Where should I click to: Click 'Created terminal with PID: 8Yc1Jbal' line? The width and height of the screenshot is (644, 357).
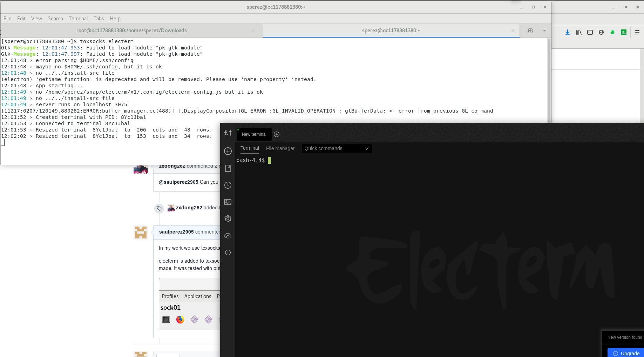point(91,117)
